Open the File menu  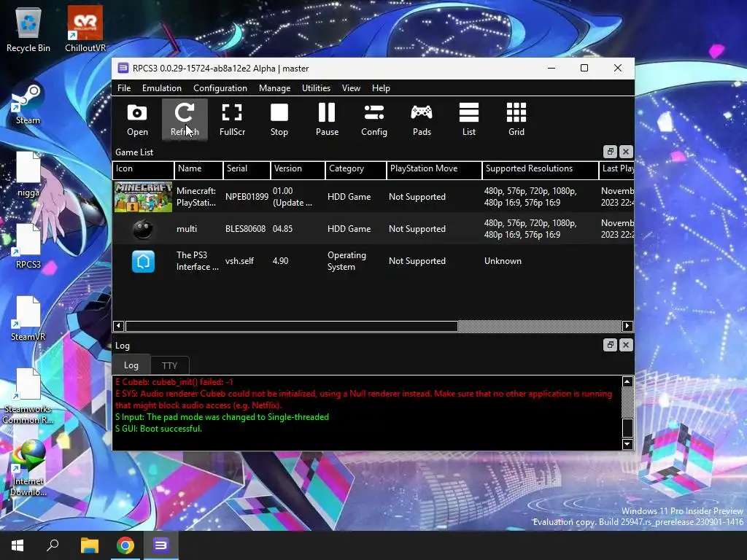point(124,88)
